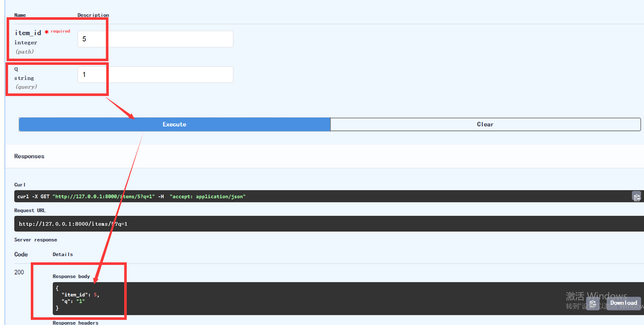
Task: Click the Responses section heading
Action: [29, 156]
